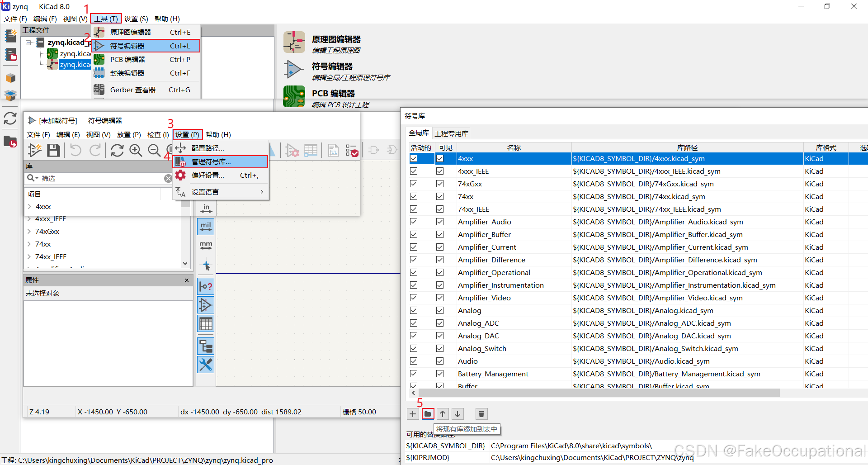Expand the 74xx library in symbol tree
The image size is (868, 465).
(x=29, y=244)
